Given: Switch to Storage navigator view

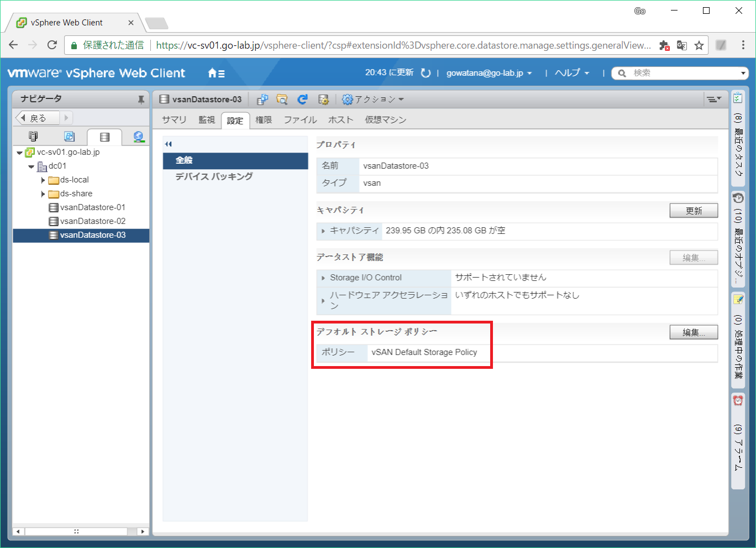Looking at the screenshot, I should point(104,137).
